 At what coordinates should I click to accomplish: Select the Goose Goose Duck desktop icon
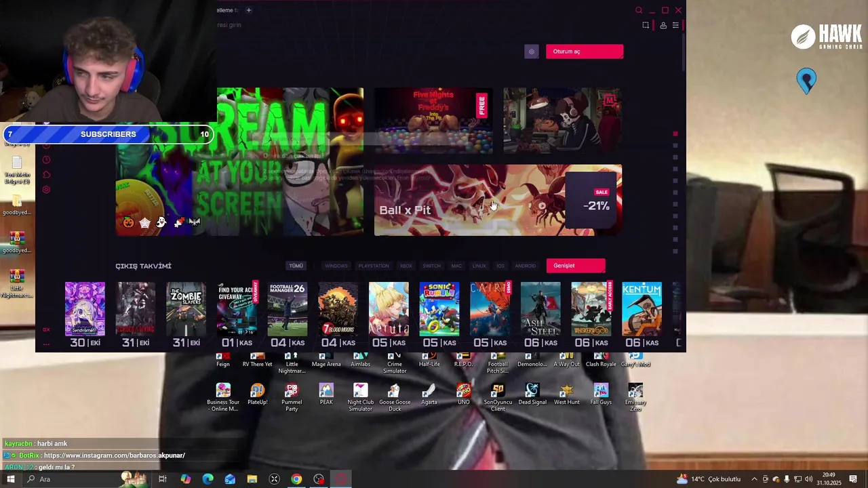pyautogui.click(x=395, y=397)
